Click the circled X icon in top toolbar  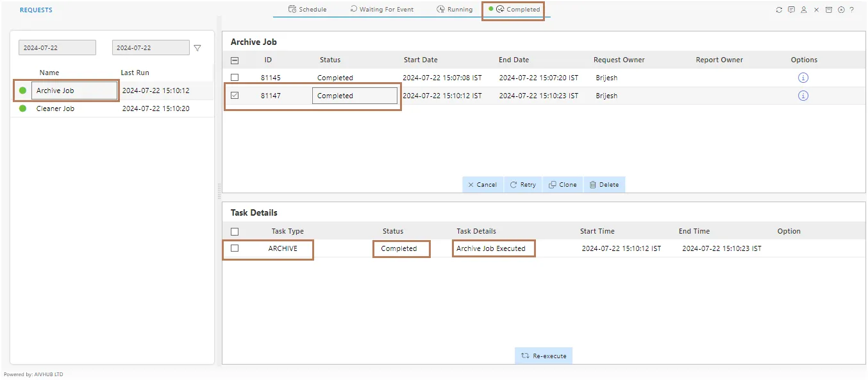pos(841,10)
